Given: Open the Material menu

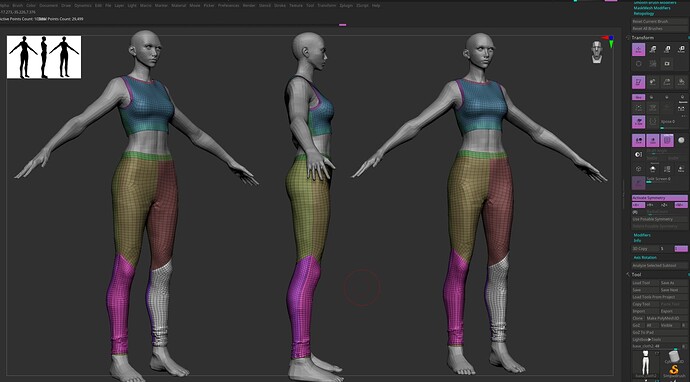Looking at the screenshot, I should [x=179, y=5].
